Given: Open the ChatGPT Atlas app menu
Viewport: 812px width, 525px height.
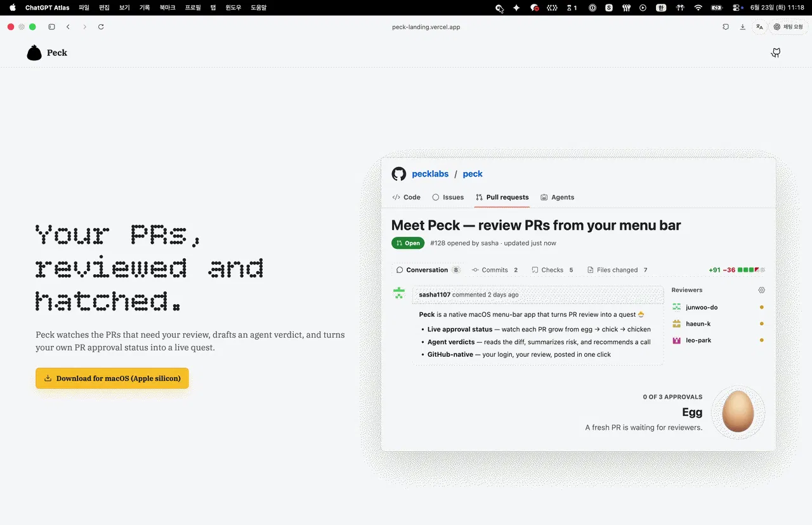Looking at the screenshot, I should point(48,8).
